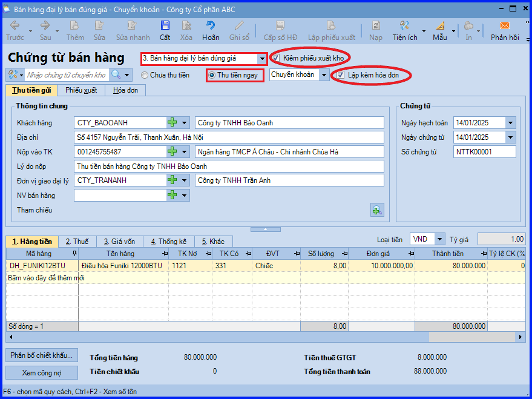This screenshot has height=399, width=532.
Task: Click the Phân bổ chiết khấu button
Action: click(41, 355)
